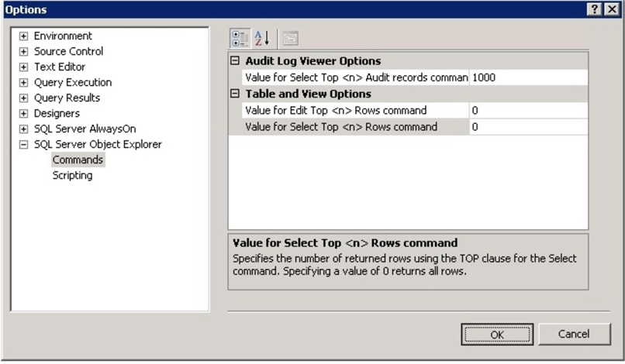Select the SQL Server AlwaysOn tree item
Screen dimensions: 625x364
point(85,129)
